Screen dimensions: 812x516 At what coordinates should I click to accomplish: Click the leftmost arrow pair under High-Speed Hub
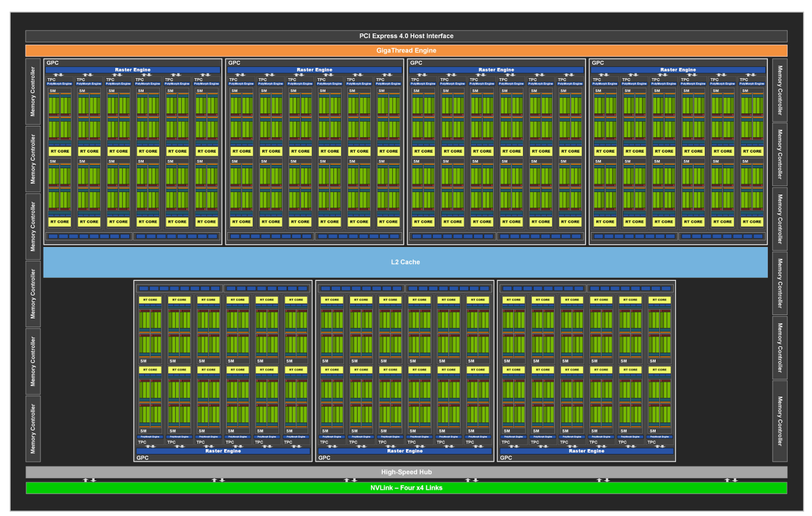(89, 480)
